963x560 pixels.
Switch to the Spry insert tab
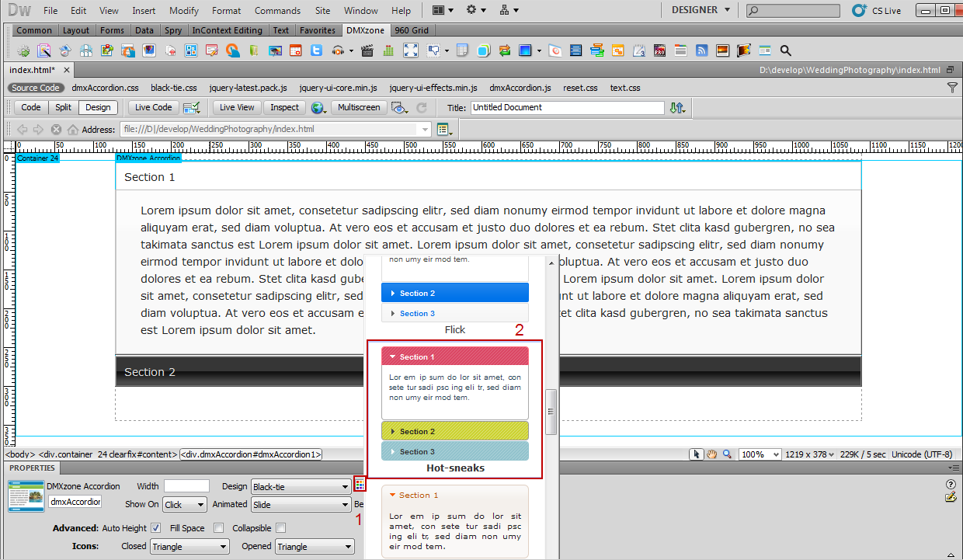pos(173,30)
